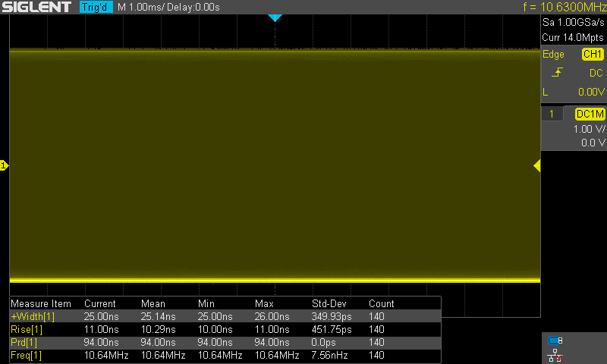Click the +Width mean value 25.14ns

[x=158, y=316]
